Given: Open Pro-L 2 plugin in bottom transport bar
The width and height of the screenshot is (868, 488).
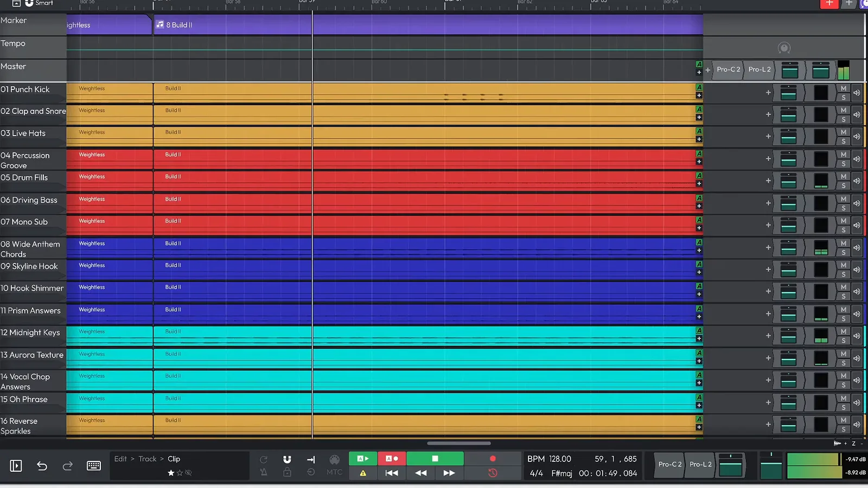Looking at the screenshot, I should point(700,465).
